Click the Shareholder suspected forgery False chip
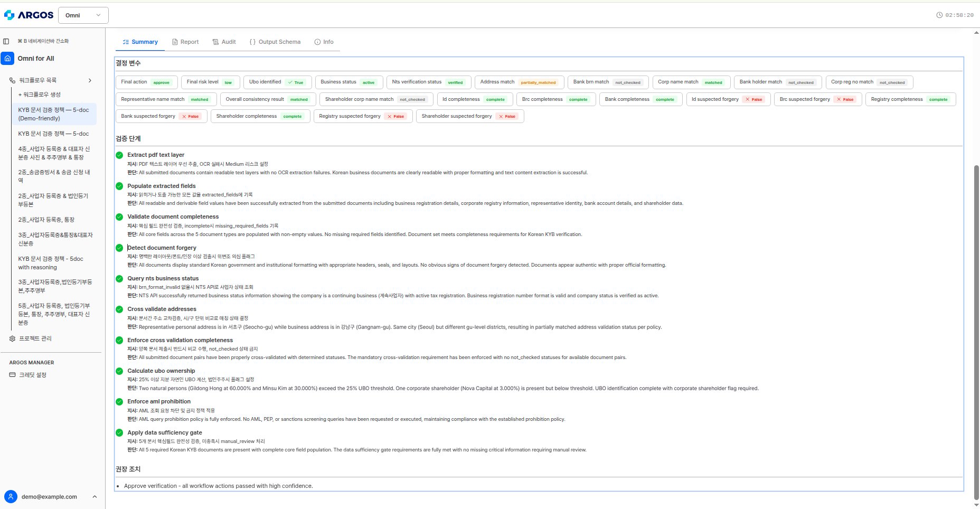The image size is (980, 509). coord(470,116)
